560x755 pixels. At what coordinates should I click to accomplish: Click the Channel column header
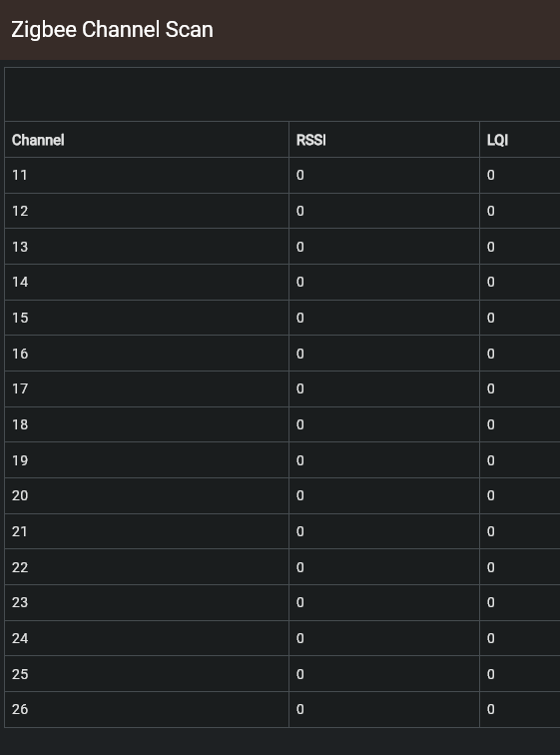click(x=38, y=140)
